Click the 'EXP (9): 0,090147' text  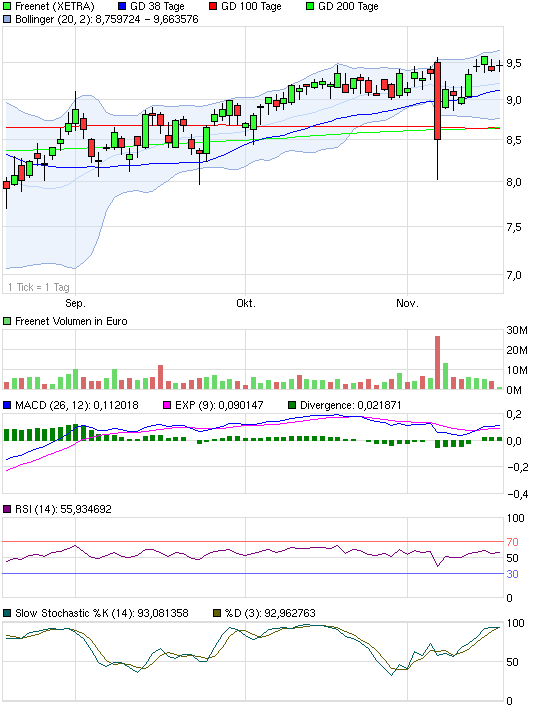219,405
